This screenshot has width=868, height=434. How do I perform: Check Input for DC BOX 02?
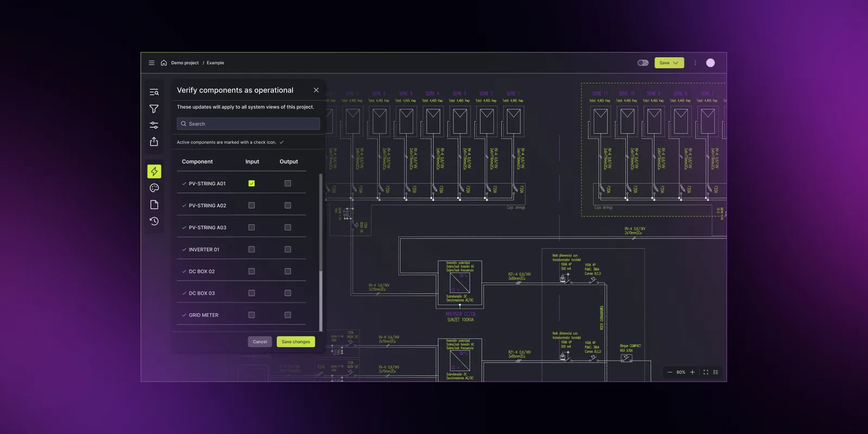[x=252, y=271]
